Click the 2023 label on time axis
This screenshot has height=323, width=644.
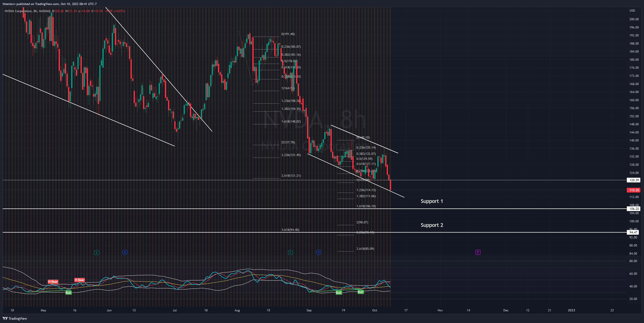(571, 310)
